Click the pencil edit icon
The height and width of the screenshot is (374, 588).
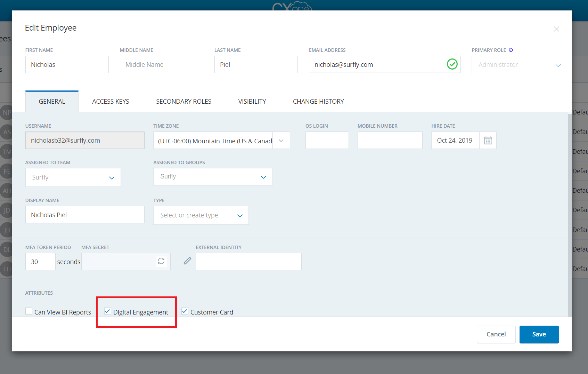(x=187, y=261)
